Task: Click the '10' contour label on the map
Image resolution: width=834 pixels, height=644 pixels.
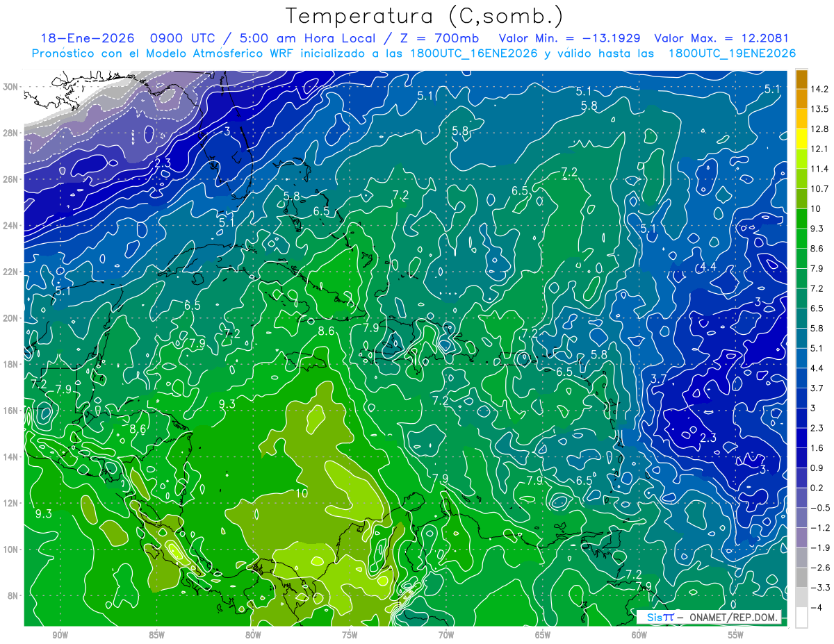Action: 302,494
